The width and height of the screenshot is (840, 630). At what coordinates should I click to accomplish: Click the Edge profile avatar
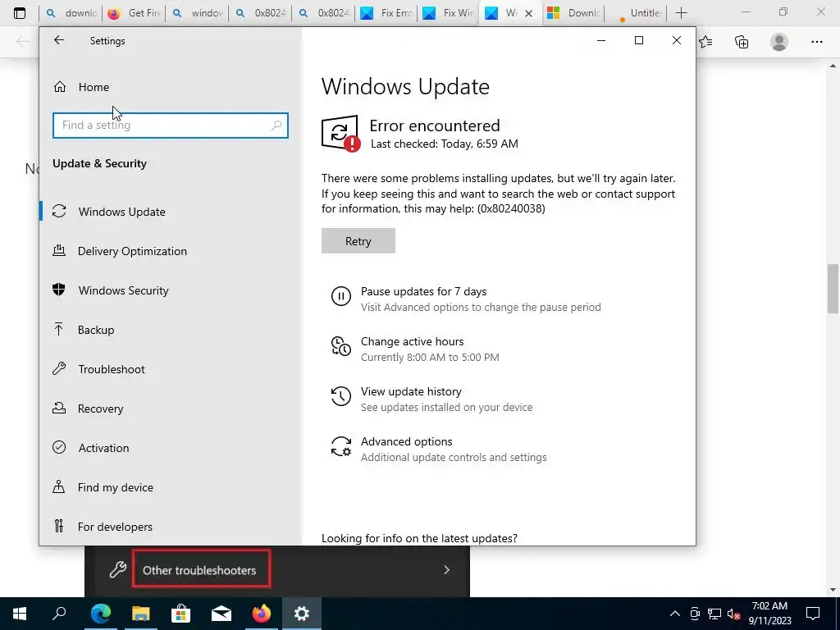point(779,42)
